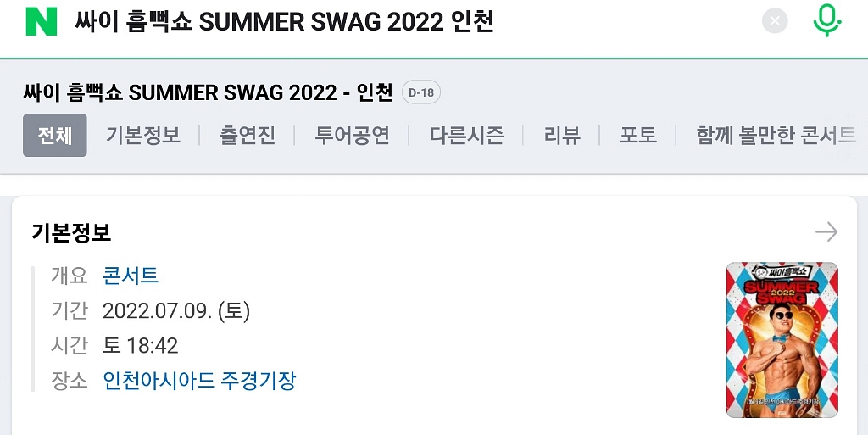
Task: View the SUMMER SWAG 2022 poster thumbnail
Action: point(782,340)
